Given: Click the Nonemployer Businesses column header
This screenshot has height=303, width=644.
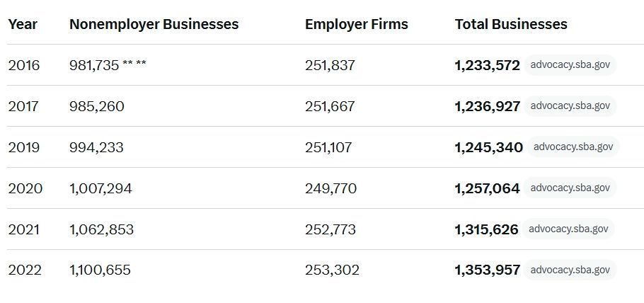Looking at the screenshot, I should point(154,24).
